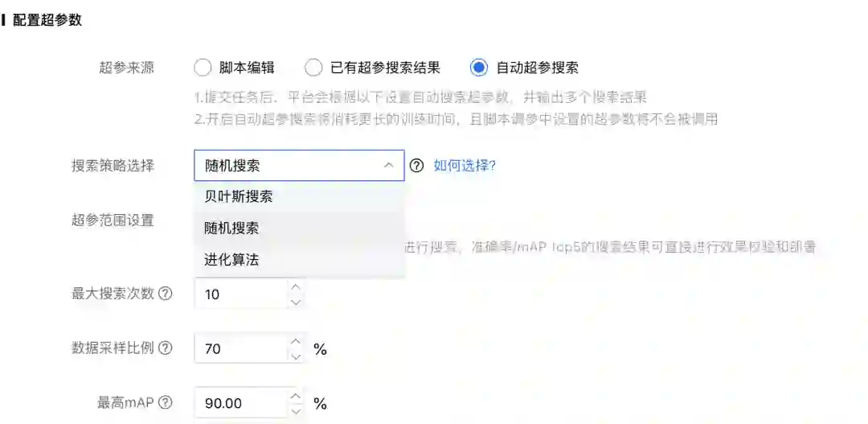Open the 如何选择? help link
Image resolution: width=868 pixels, height=424 pixels.
coord(465,166)
